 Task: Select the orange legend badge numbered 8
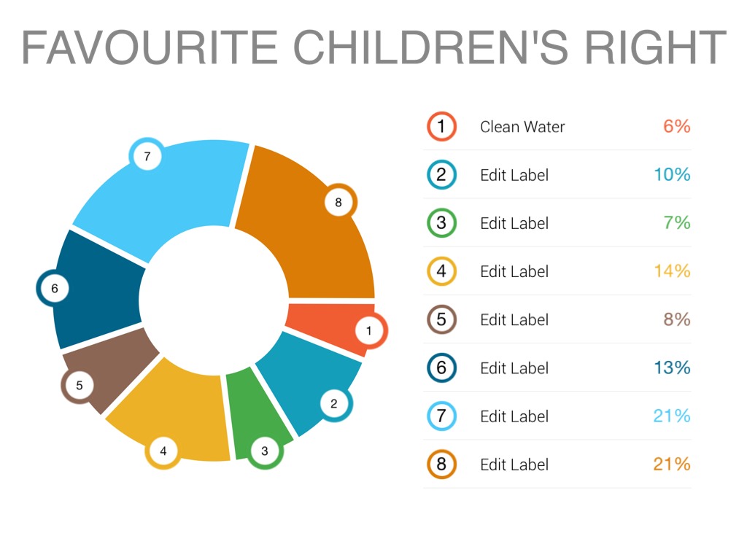(441, 464)
